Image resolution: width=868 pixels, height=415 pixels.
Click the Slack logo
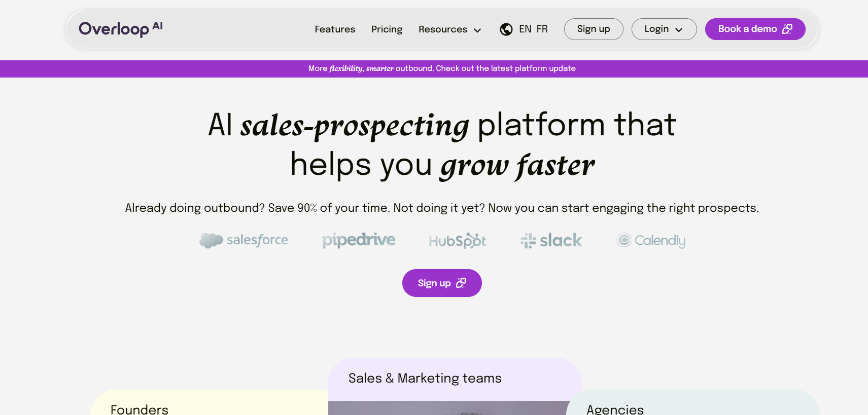click(x=551, y=240)
